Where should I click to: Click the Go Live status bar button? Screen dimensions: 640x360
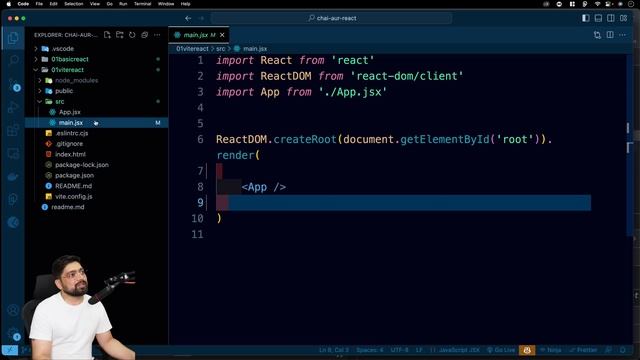coord(501,350)
